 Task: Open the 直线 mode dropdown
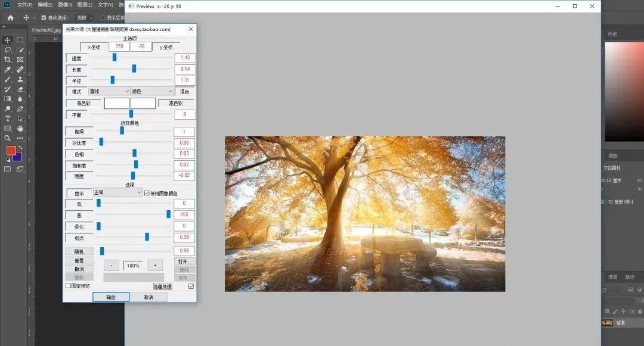(x=109, y=91)
